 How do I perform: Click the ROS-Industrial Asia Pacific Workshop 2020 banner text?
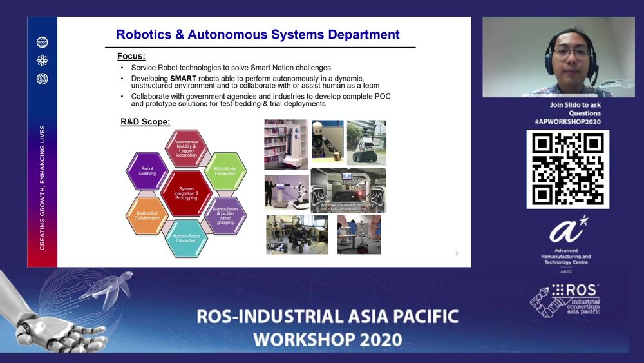tap(327, 328)
